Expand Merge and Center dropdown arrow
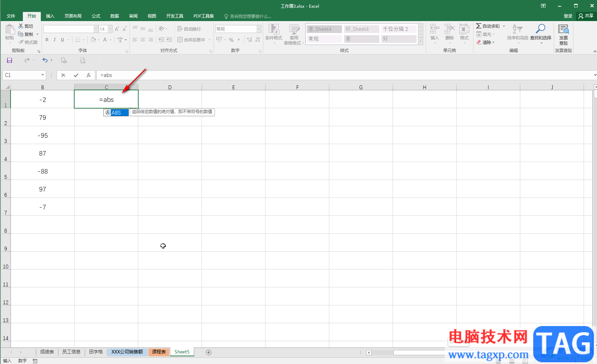The image size is (597, 364). pyautogui.click(x=209, y=40)
